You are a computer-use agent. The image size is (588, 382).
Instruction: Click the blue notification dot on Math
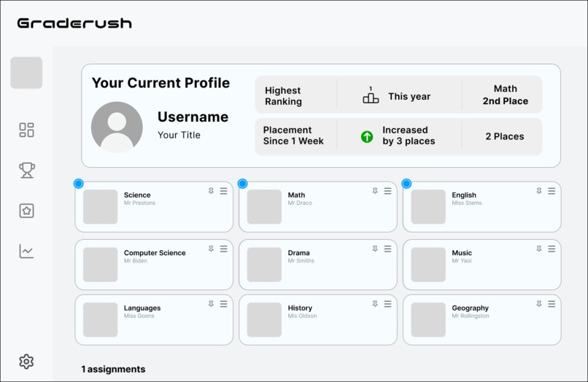tap(243, 183)
